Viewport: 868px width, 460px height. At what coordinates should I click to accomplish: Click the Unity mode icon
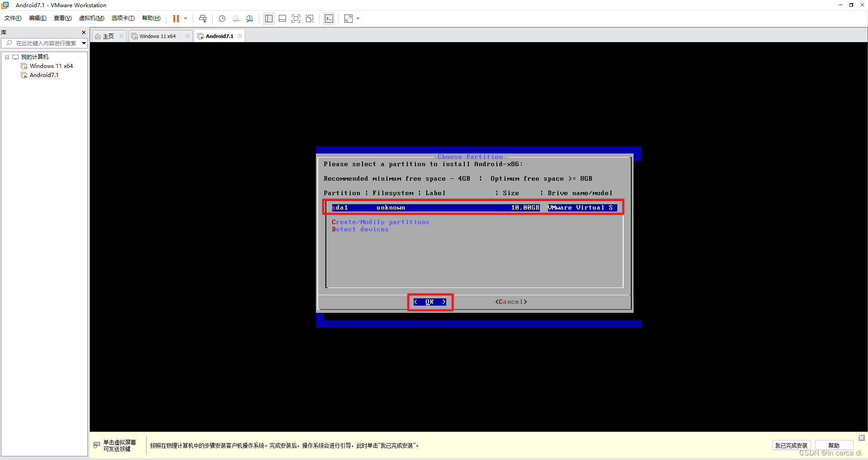point(310,19)
